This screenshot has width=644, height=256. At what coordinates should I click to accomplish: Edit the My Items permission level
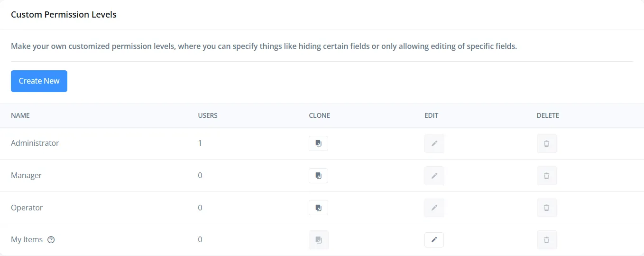(x=434, y=240)
